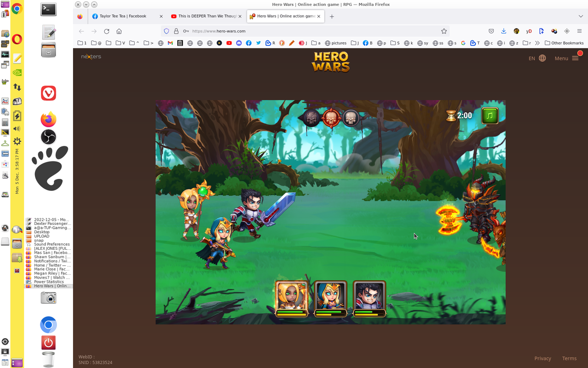Viewport: 588px width, 368px height.
Task: Open the Pocket save icon in toolbar
Action: pos(491,31)
